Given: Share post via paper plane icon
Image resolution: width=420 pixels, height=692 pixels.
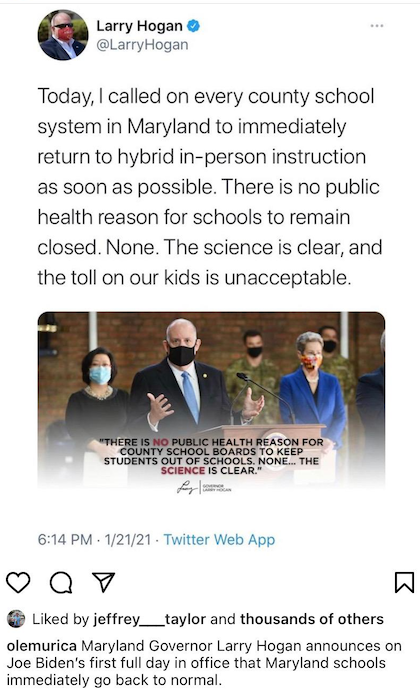Looking at the screenshot, I should point(103,582).
